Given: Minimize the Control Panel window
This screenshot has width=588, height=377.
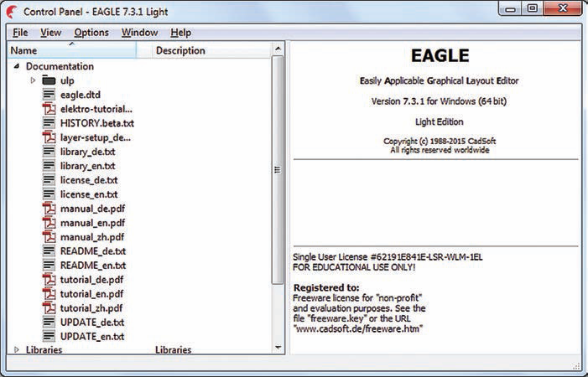Looking at the screenshot, I should click(x=510, y=9).
